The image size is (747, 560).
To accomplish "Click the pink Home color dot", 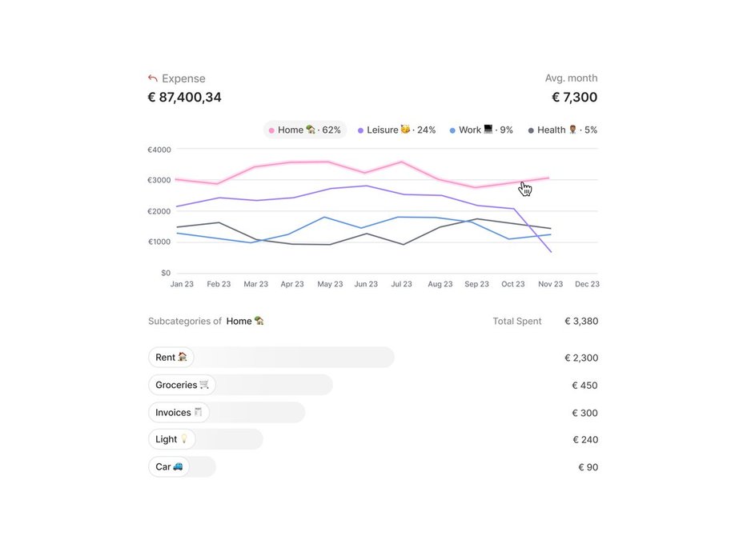I will click(271, 130).
